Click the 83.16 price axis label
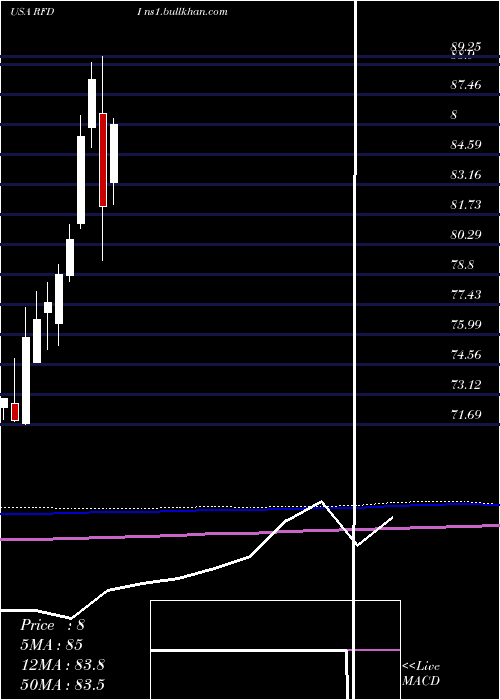 tap(466, 175)
